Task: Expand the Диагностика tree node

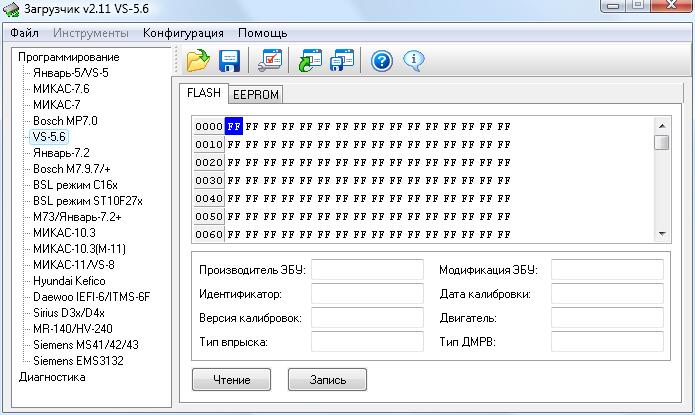Action: click(52, 377)
